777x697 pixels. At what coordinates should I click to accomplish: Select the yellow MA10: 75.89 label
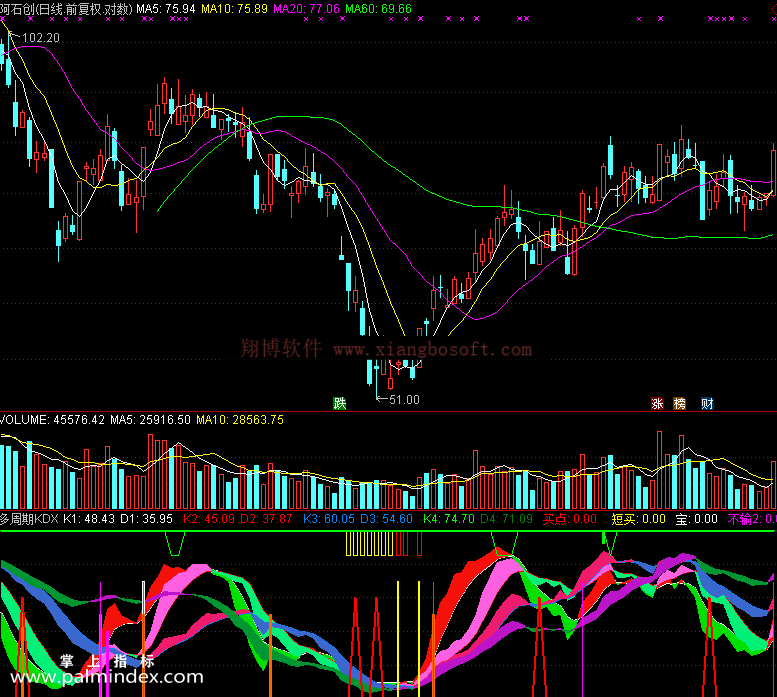[235, 8]
